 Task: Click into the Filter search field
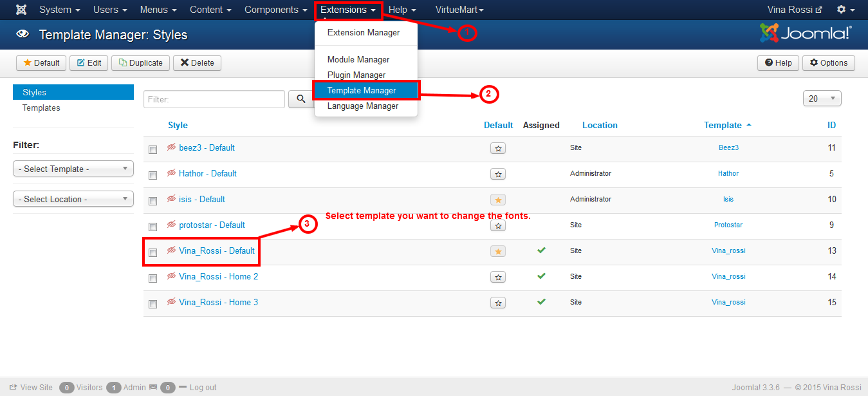214,99
